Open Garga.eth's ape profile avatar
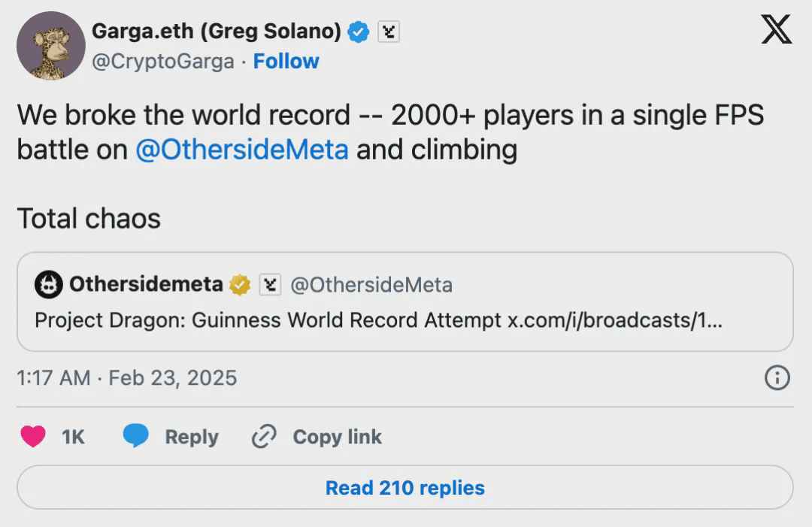The image size is (812, 527). [51, 46]
